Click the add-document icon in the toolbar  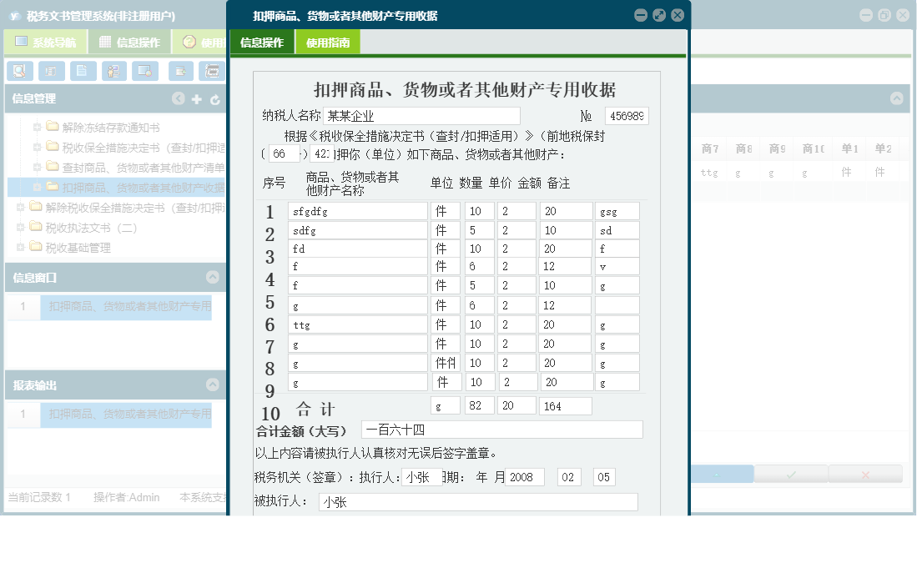click(180, 71)
